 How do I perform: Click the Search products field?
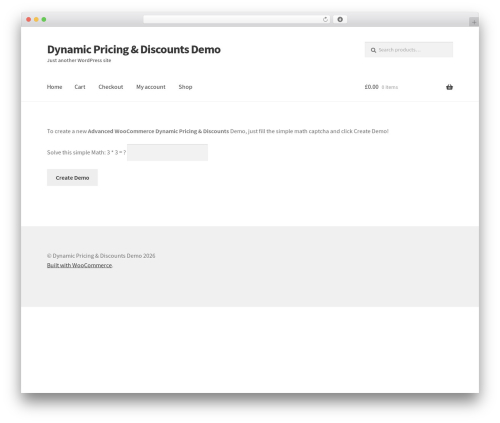click(409, 50)
